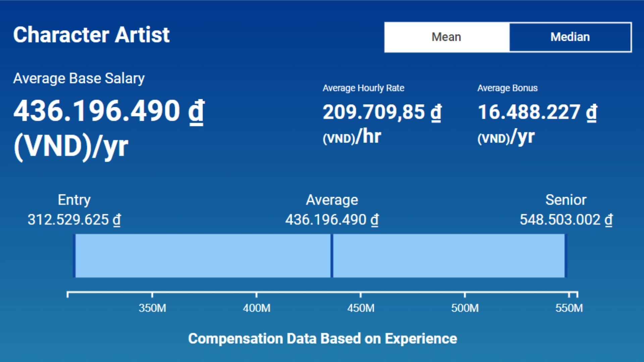Switch to the Mean toggle

click(446, 37)
